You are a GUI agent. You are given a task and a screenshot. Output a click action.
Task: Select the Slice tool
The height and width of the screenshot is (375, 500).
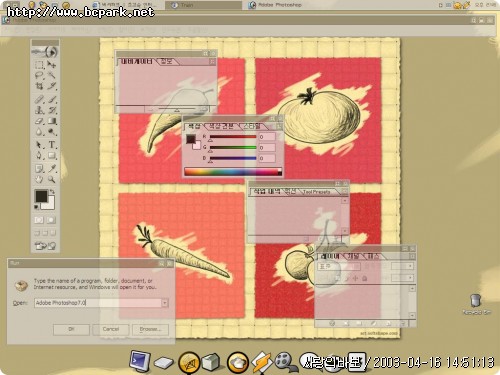[x=51, y=86]
